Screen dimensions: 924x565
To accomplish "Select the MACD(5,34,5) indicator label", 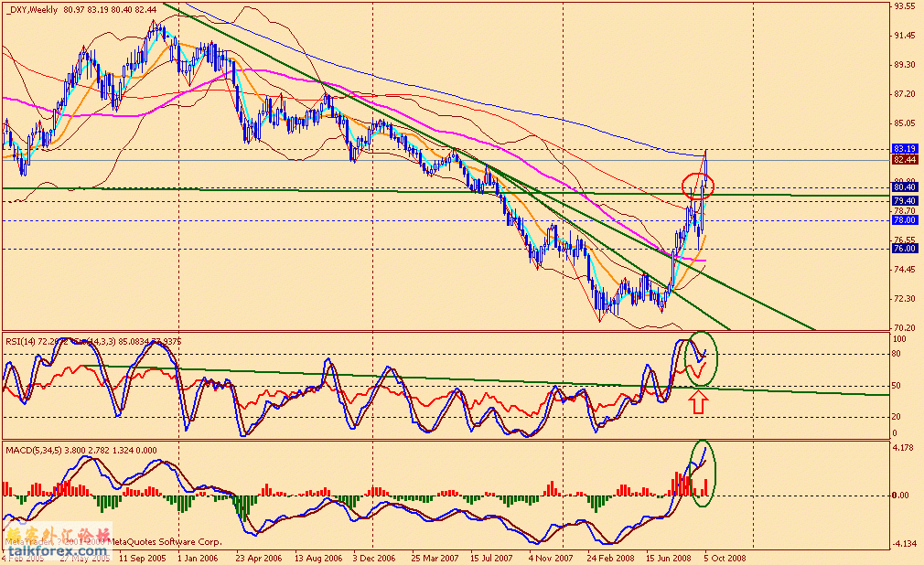I will click(x=33, y=451).
